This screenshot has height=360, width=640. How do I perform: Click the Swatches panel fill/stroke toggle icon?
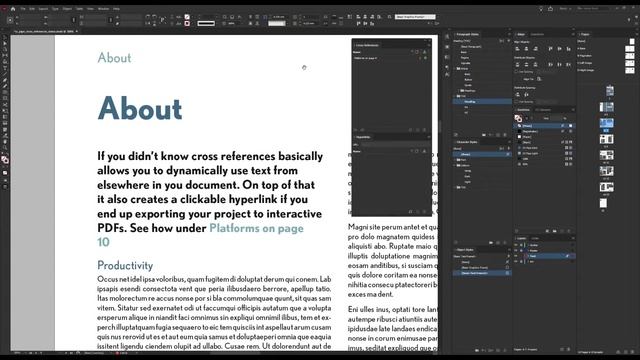pos(518,118)
